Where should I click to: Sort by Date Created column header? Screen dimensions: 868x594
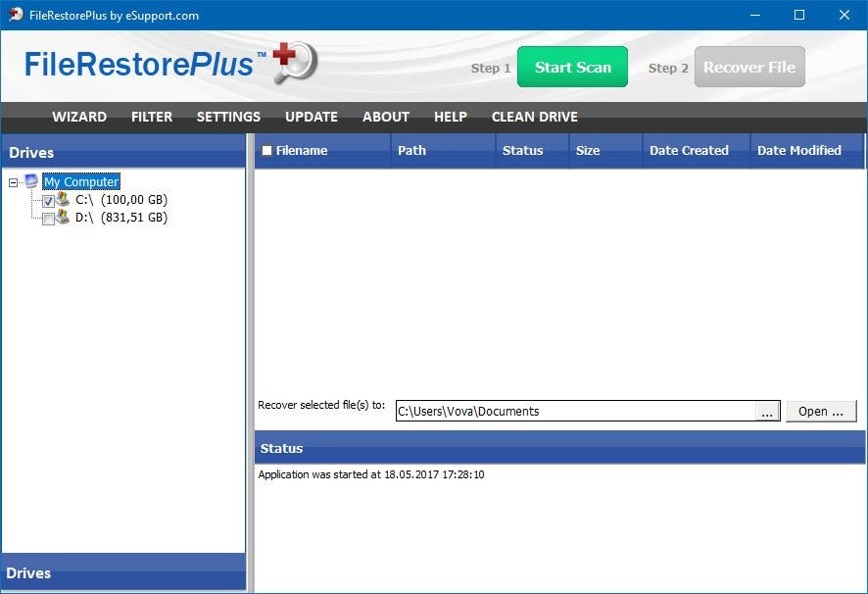[697, 151]
